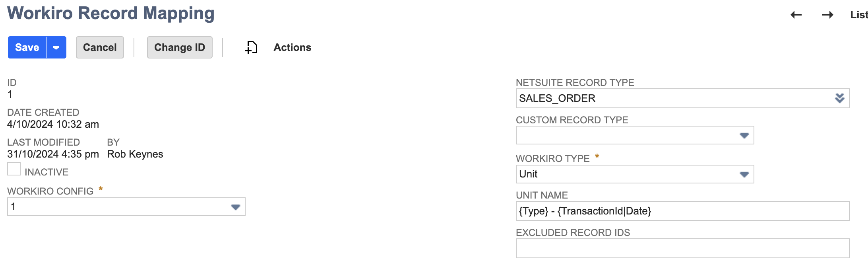The image size is (868, 265).
Task: Click the Save button
Action: click(x=26, y=47)
